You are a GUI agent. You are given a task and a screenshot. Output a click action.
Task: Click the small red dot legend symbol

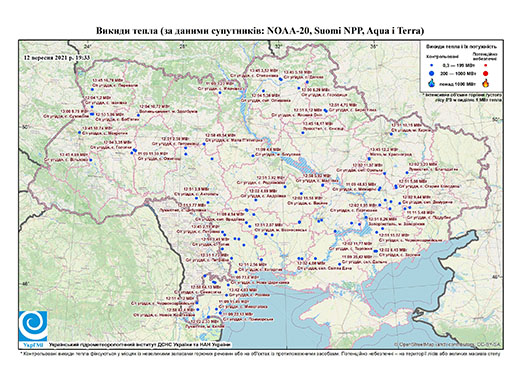click(486, 66)
